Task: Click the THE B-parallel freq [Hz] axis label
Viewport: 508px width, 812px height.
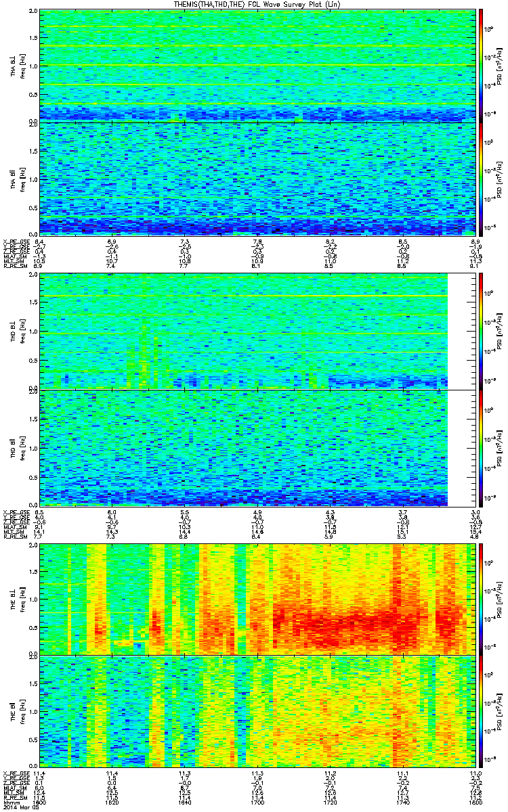Action: [x=22, y=712]
